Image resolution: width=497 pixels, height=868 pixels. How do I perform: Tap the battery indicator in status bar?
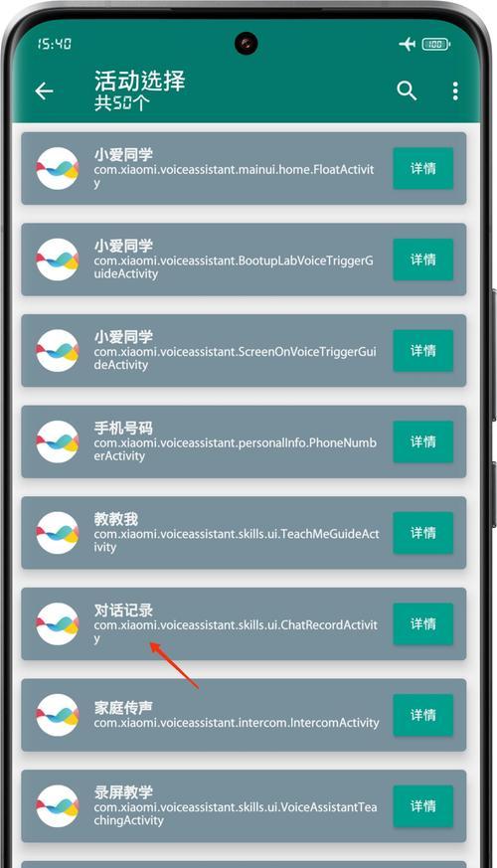(436, 44)
